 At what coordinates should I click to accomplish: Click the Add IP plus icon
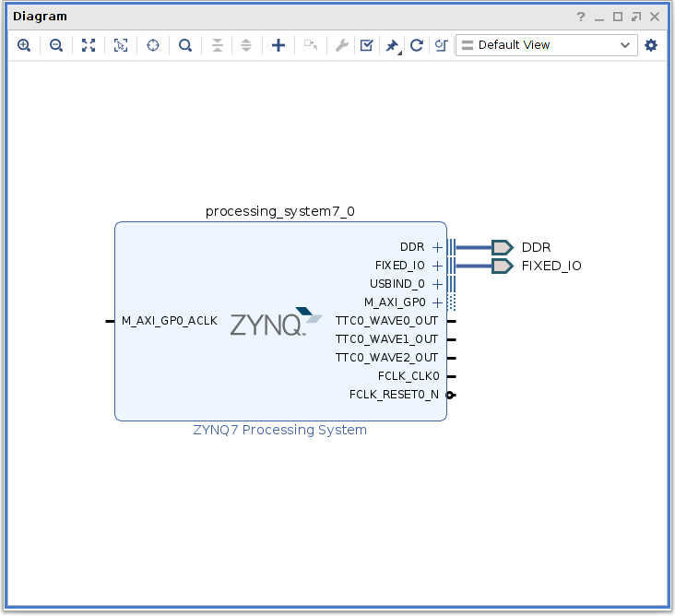pyautogui.click(x=278, y=45)
